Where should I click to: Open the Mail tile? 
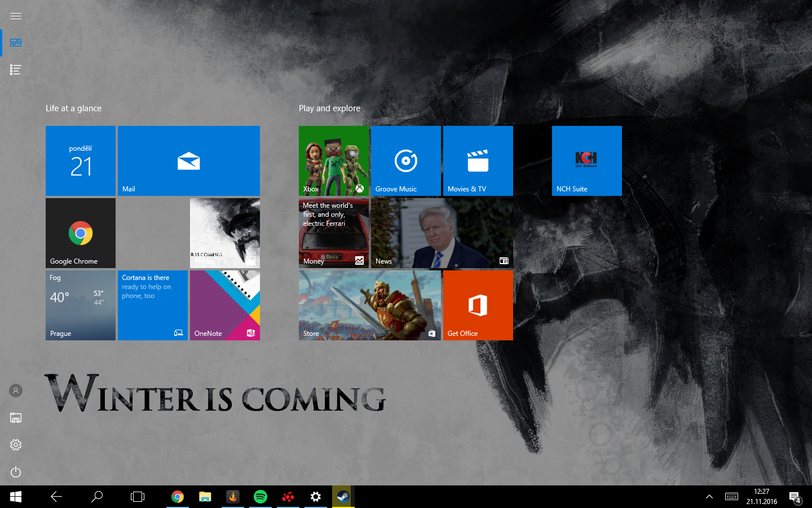(x=188, y=161)
